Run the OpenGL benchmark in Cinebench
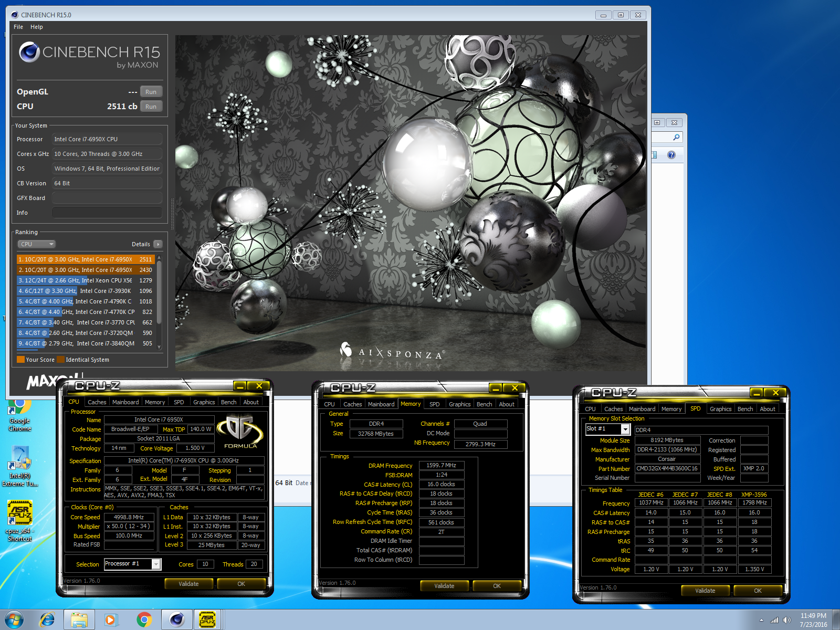The image size is (840, 630). click(151, 92)
